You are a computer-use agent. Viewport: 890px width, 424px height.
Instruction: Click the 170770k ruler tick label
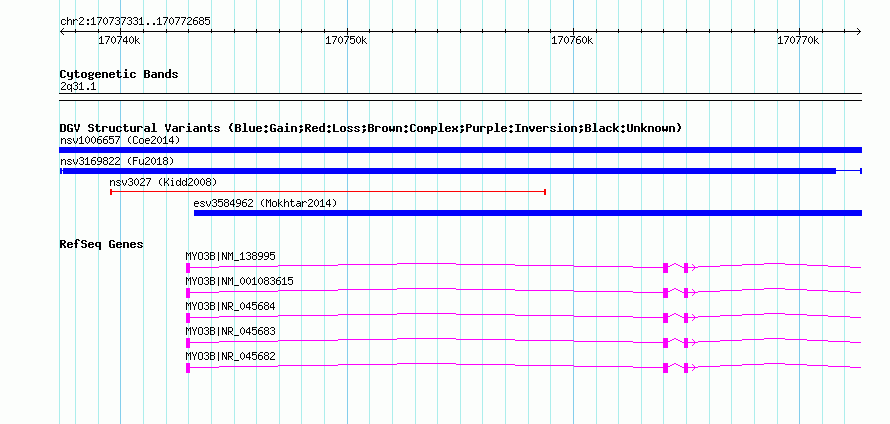coord(798,41)
